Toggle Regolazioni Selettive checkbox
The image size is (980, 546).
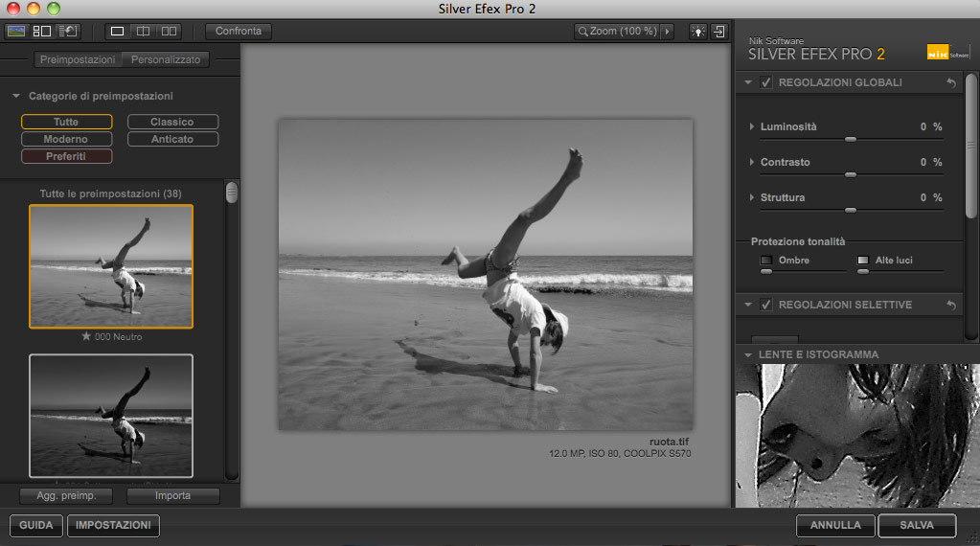point(765,305)
